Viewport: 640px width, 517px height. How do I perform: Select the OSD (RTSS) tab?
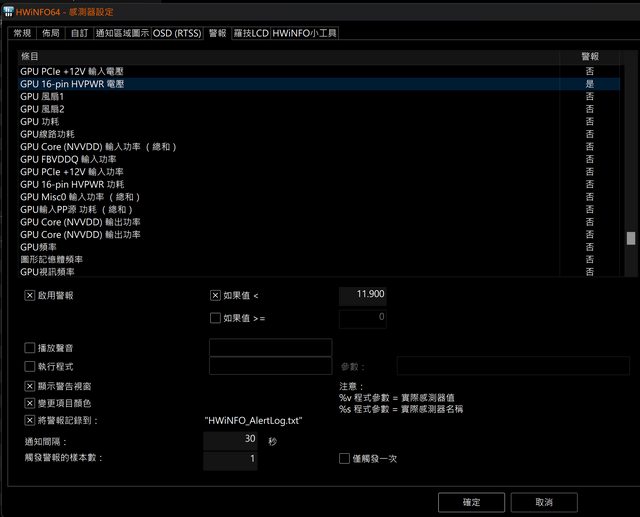pos(177,33)
